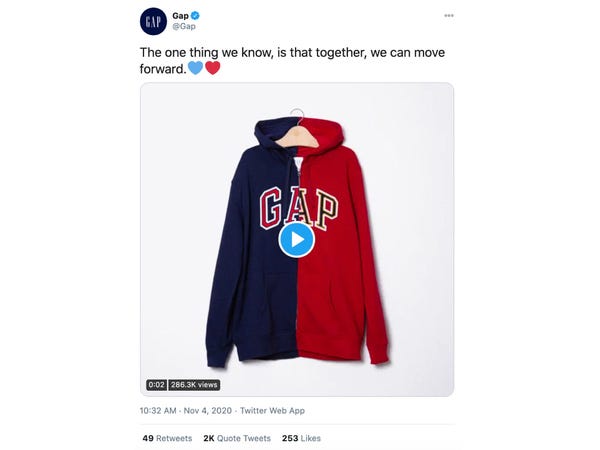View the 2K Quote Tweets list

[237, 439]
